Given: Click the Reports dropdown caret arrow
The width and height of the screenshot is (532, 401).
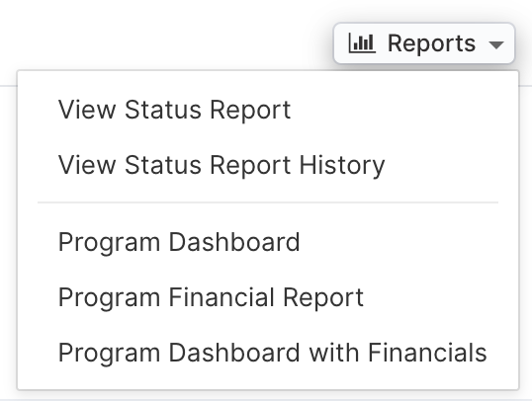Looking at the screenshot, I should (496, 44).
